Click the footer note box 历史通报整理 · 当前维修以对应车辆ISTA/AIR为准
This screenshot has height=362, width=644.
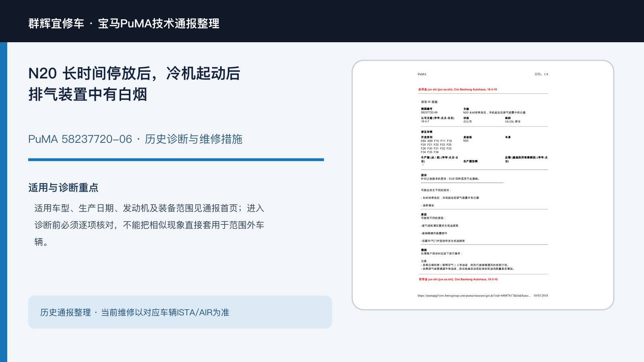click(x=180, y=312)
